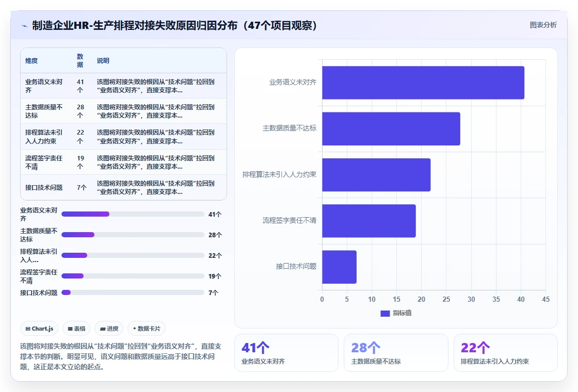Click the 19个 value beside progress bar

coord(215,276)
